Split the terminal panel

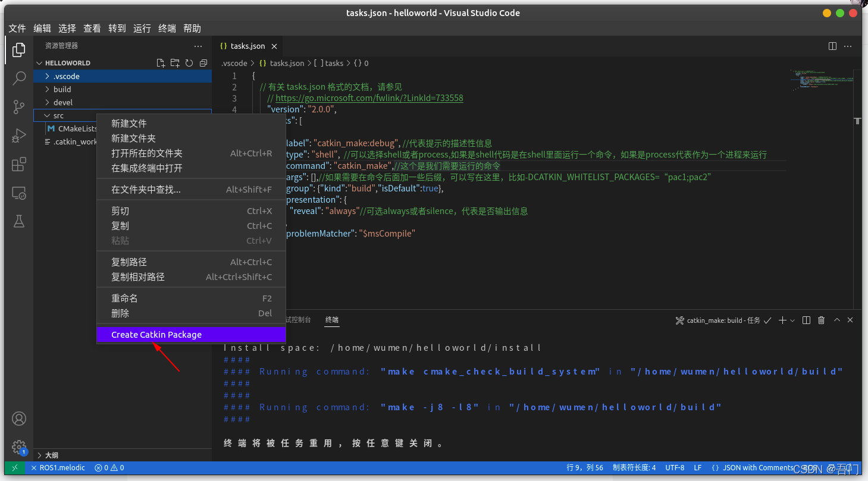806,320
